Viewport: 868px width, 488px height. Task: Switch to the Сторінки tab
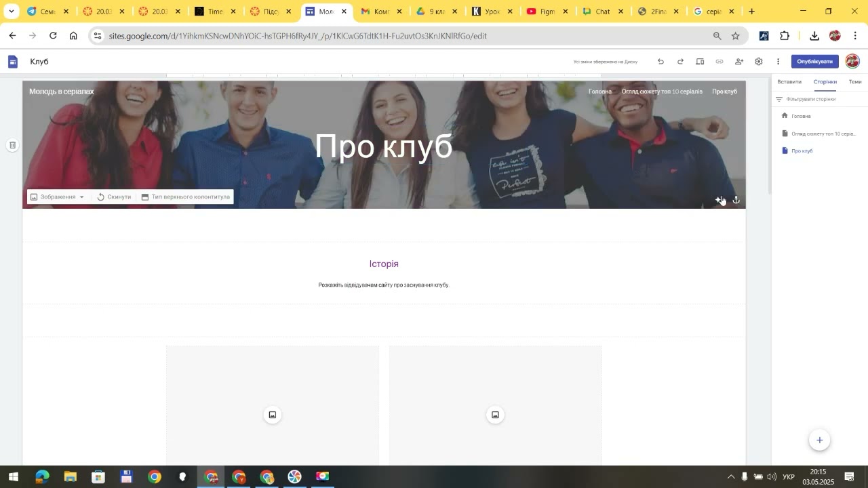coord(825,82)
